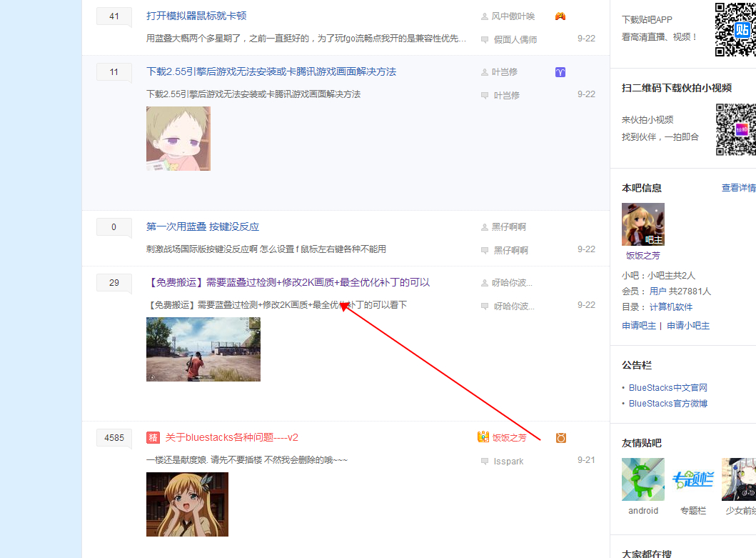Click user icon beside 呀哈你波 author
The height and width of the screenshot is (558, 756).
click(485, 283)
